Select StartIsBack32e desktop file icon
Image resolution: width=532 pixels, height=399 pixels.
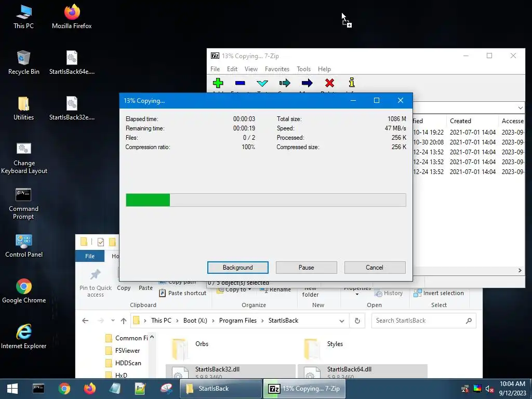[x=72, y=109]
